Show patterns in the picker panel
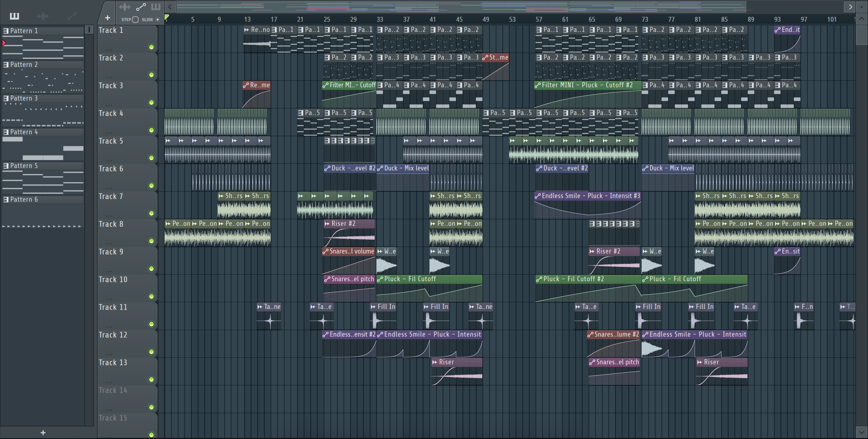868x439 pixels. coord(14,16)
